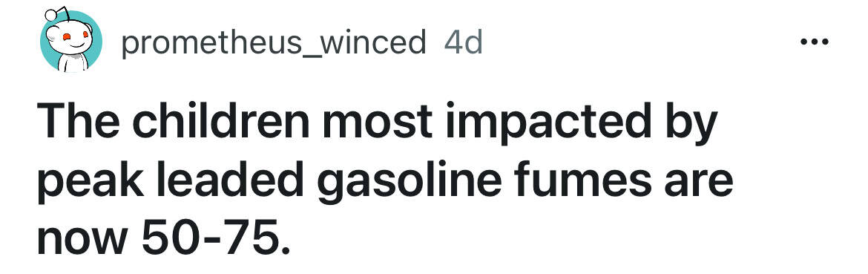Image resolution: width=868 pixels, height=274 pixels.
Task: Open the post titled 'The children most impacted'
Action: (x=385, y=180)
